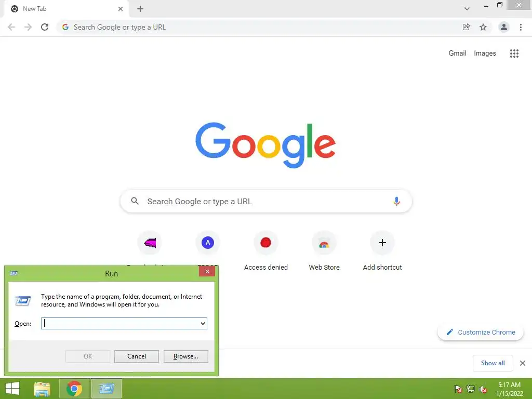Open the pink arrow shortcut tile
The image size is (532, 399).
coord(150,243)
